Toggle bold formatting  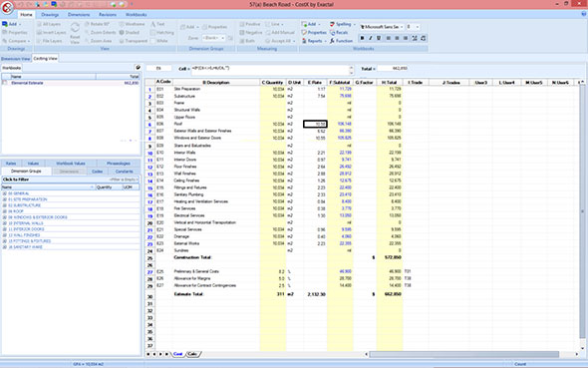pos(362,38)
